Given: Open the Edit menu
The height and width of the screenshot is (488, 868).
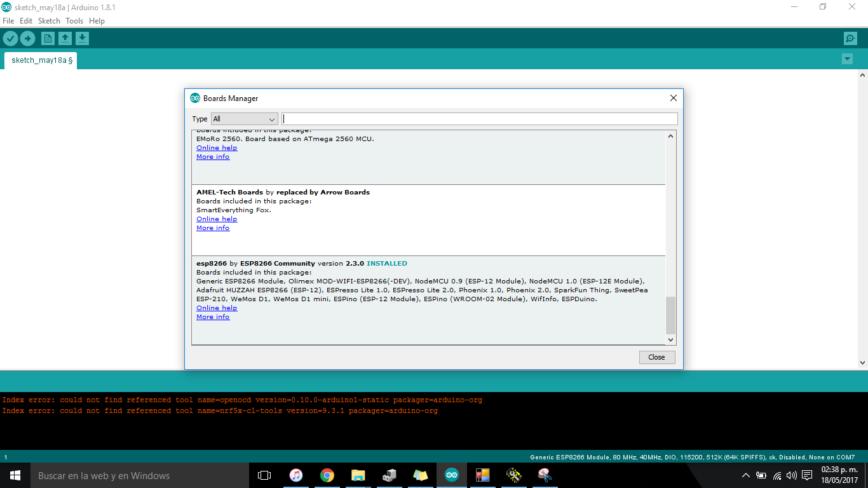Looking at the screenshot, I should [x=26, y=21].
